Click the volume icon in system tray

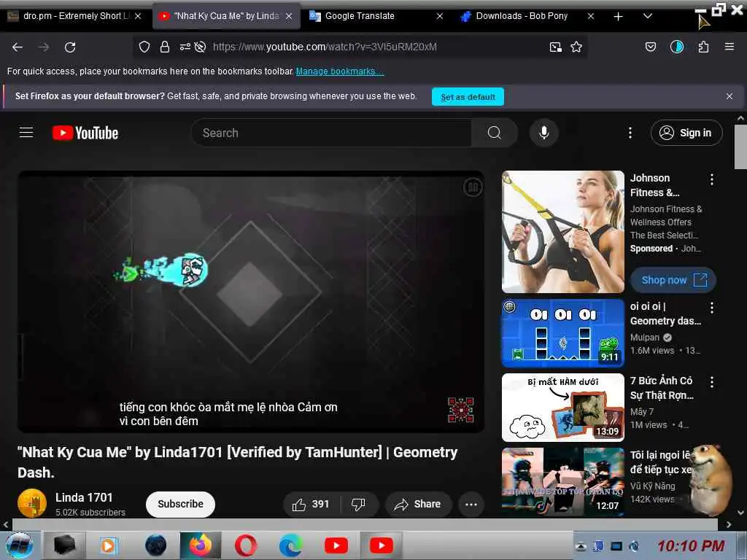[x=634, y=546]
